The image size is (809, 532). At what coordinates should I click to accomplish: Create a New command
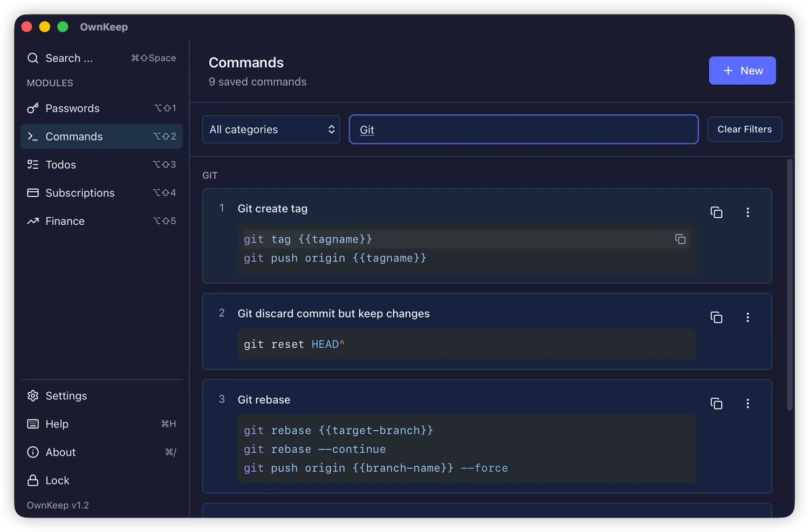click(742, 71)
